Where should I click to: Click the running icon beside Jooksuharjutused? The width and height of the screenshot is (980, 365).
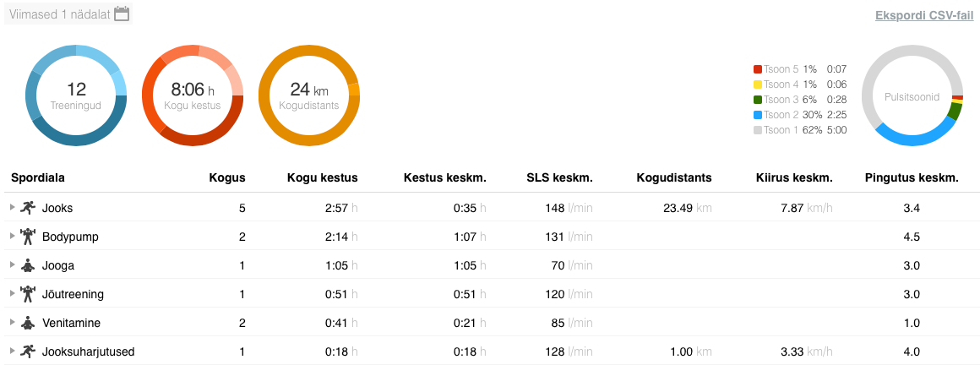click(x=29, y=351)
